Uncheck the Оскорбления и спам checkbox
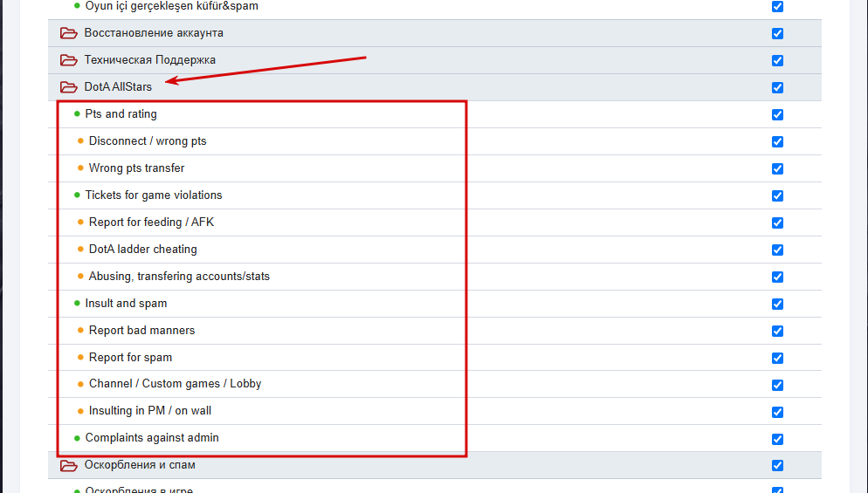The height and width of the screenshot is (493, 868). point(777,465)
